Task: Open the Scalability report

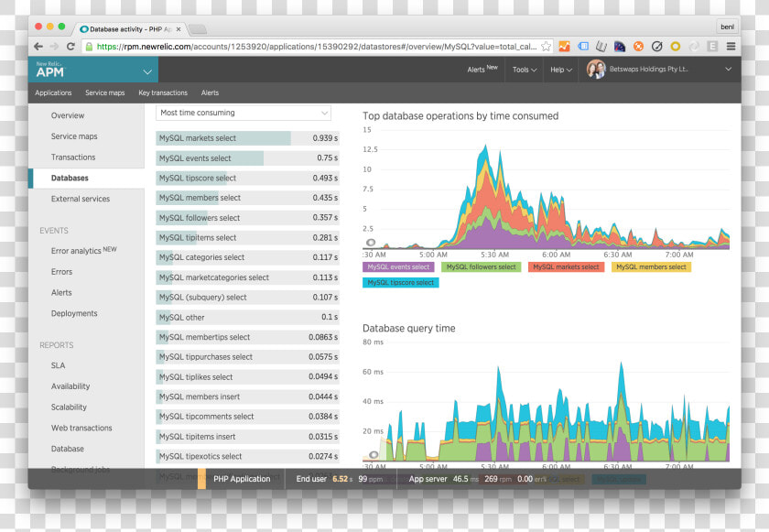Action: [69, 407]
